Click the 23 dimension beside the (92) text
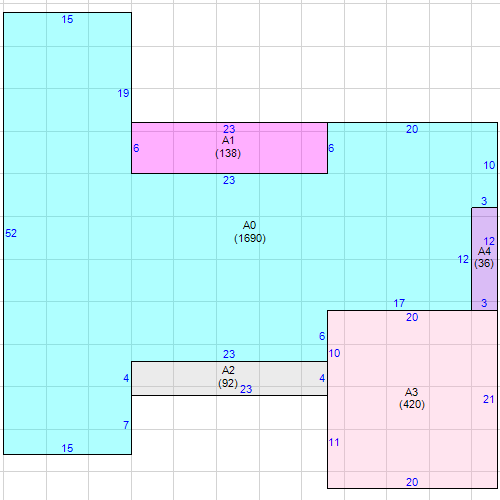The height and width of the screenshot is (500, 500). point(246,389)
